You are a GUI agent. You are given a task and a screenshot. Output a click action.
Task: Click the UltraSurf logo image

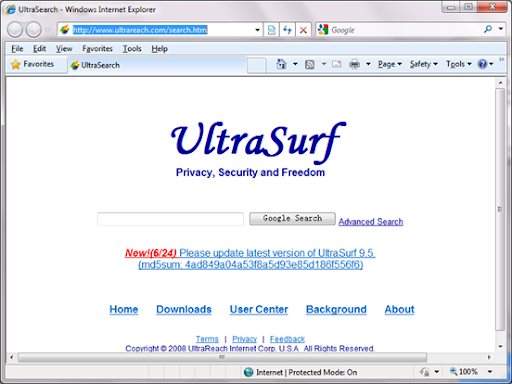(x=258, y=143)
